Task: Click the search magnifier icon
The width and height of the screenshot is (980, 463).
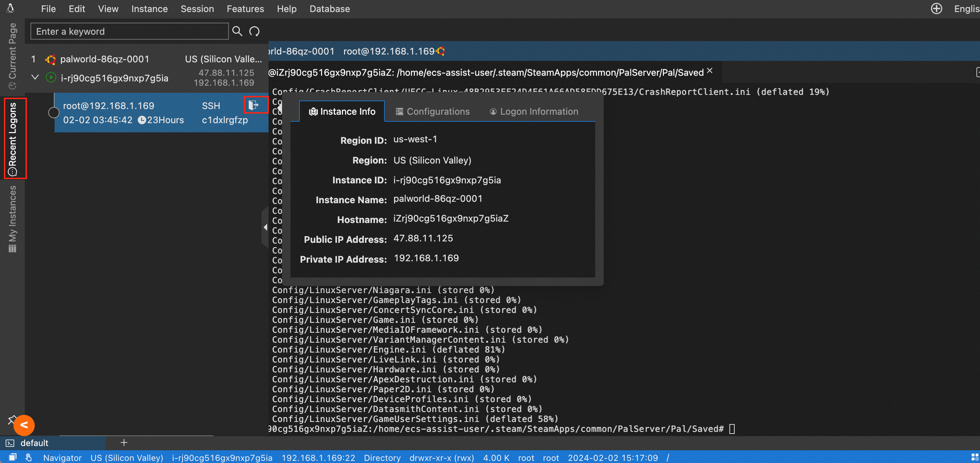Action: coord(237,31)
